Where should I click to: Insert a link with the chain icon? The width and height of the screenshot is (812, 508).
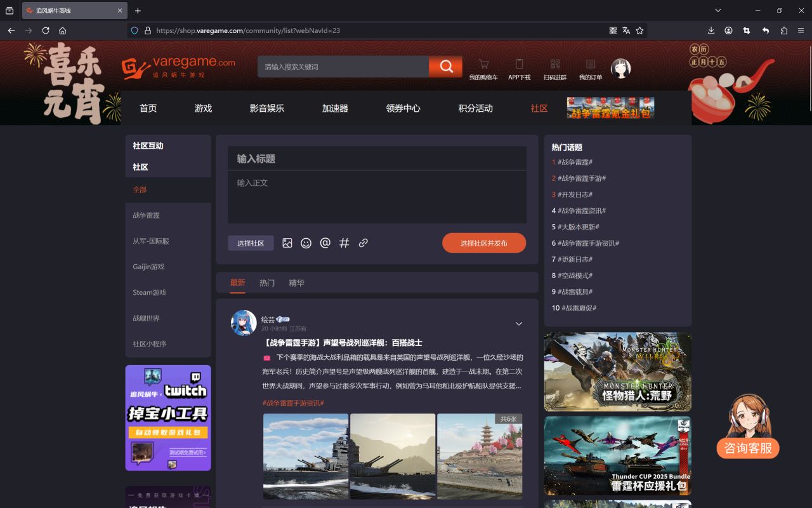363,243
